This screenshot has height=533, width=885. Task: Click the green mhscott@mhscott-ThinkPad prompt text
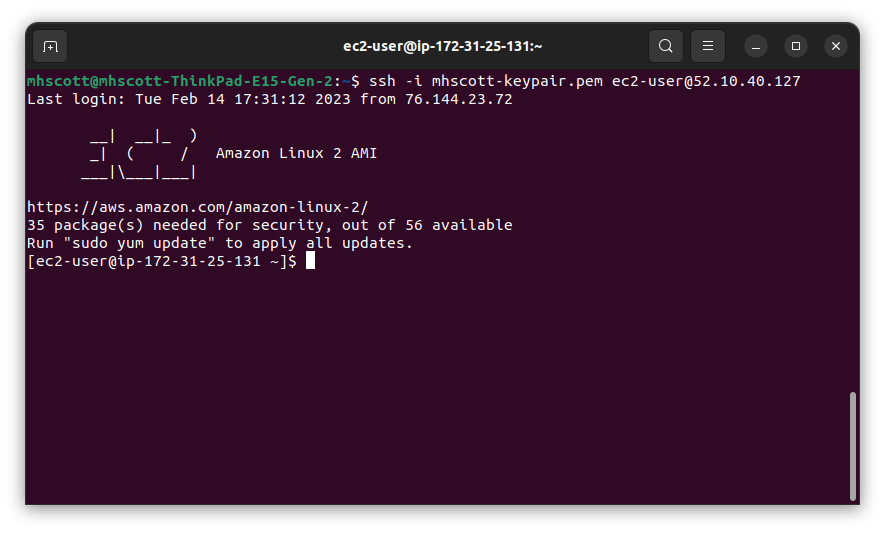click(180, 81)
